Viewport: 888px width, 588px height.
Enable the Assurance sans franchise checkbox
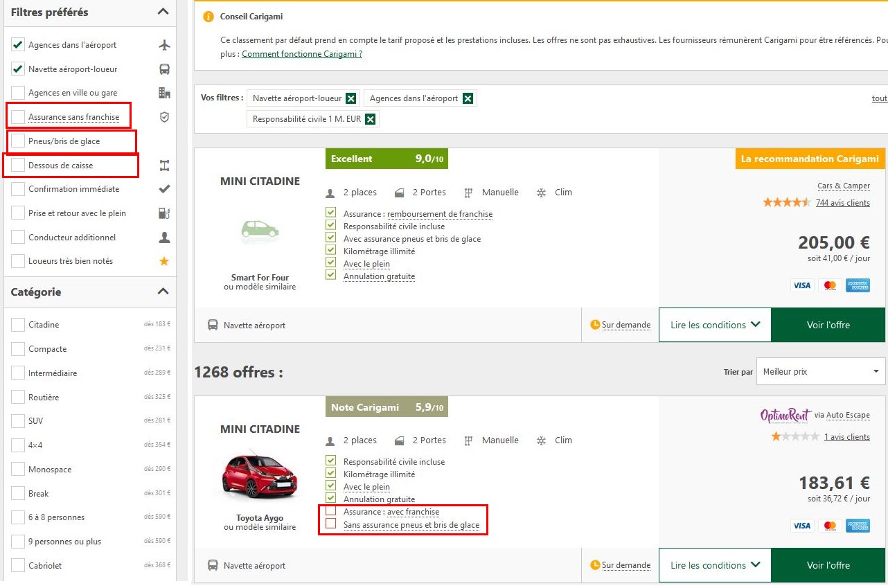(18, 117)
